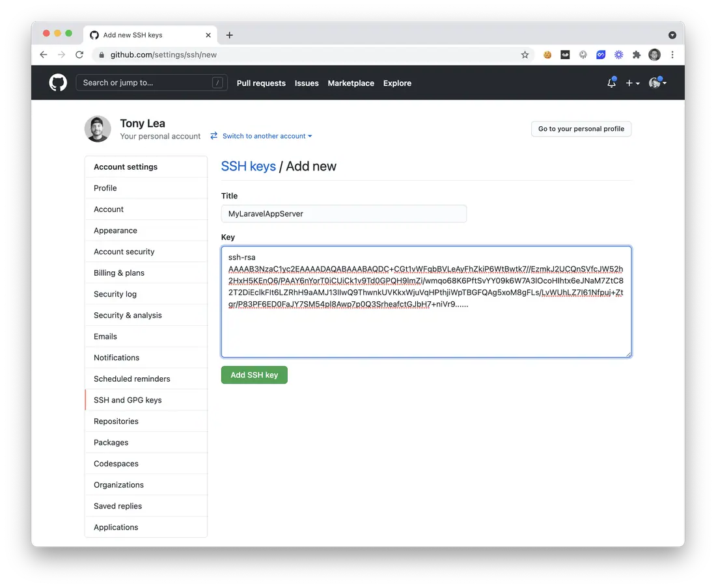Open Explore in header
The height and width of the screenshot is (588, 716).
tap(397, 83)
